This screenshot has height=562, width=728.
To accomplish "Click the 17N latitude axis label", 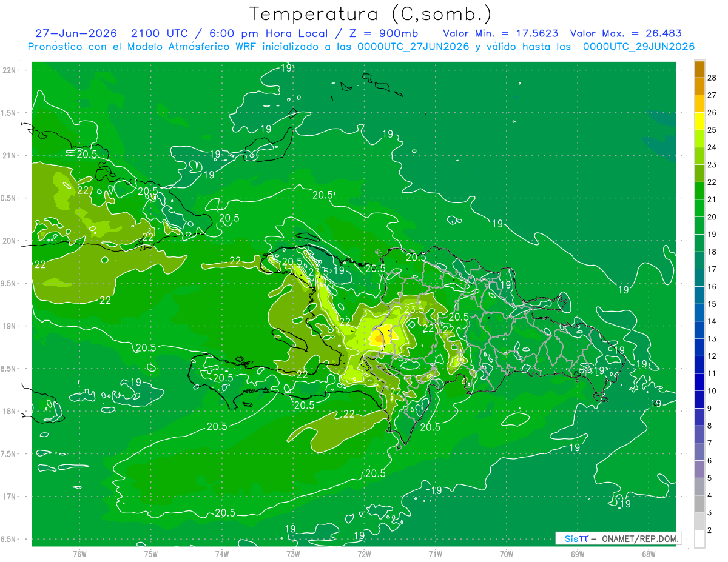I will 10,497.
